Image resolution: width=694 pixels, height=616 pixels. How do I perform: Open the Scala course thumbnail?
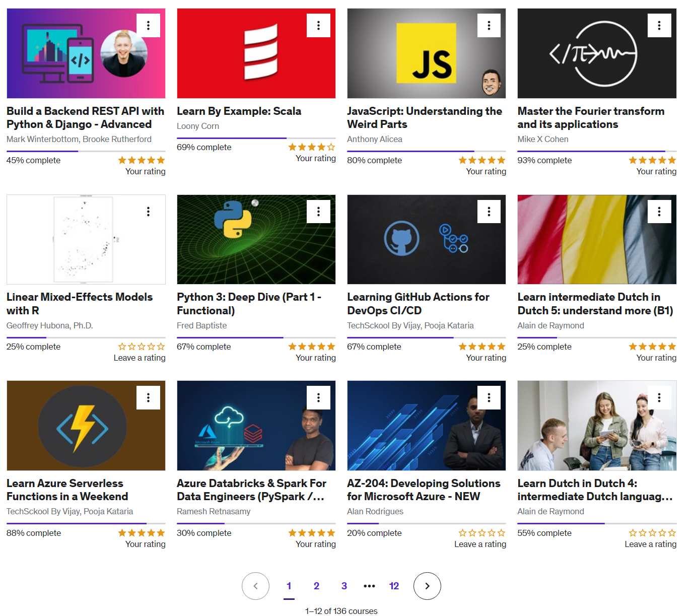coord(256,53)
